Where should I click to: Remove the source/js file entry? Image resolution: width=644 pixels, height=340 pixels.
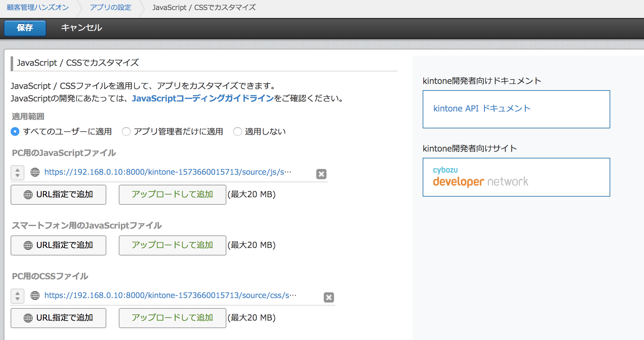(321, 174)
